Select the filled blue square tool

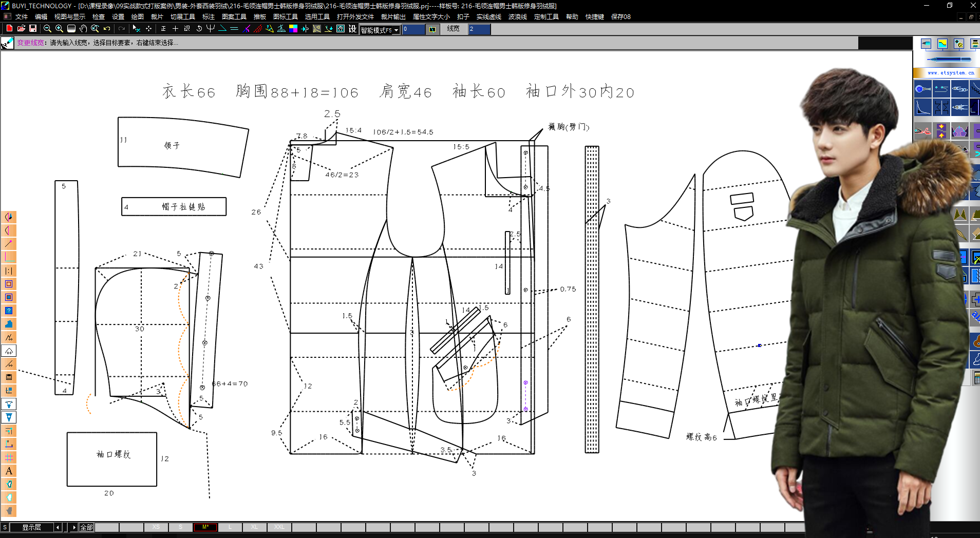click(9, 297)
